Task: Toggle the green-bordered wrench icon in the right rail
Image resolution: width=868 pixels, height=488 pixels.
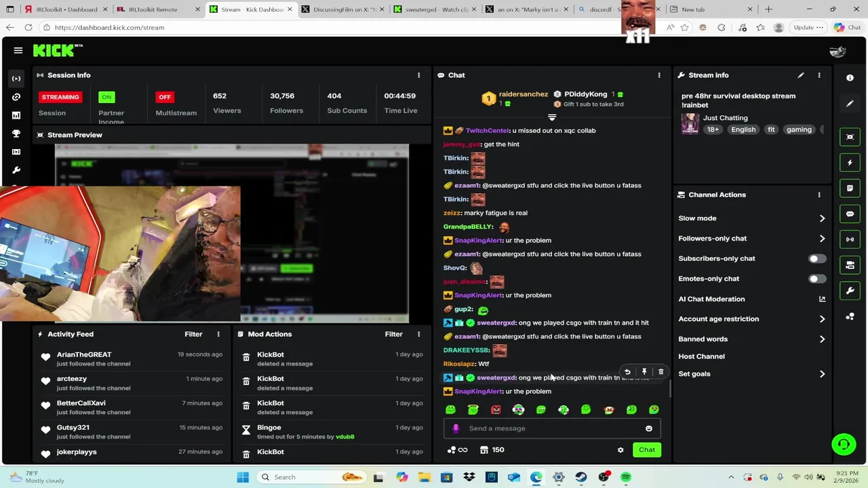Action: pos(850,291)
